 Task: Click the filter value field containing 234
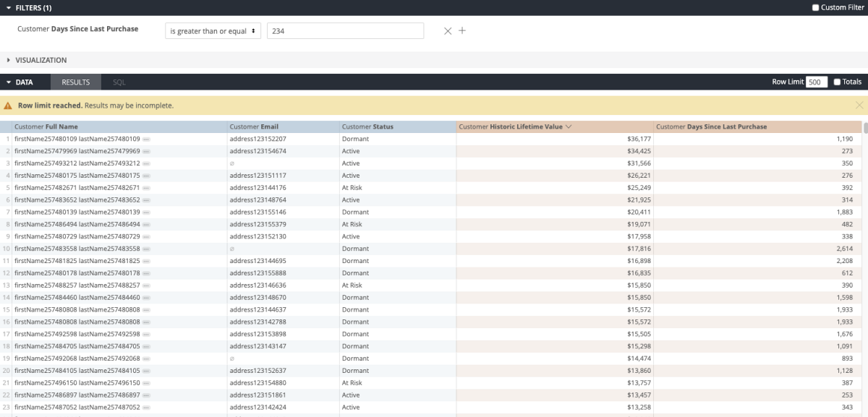345,31
